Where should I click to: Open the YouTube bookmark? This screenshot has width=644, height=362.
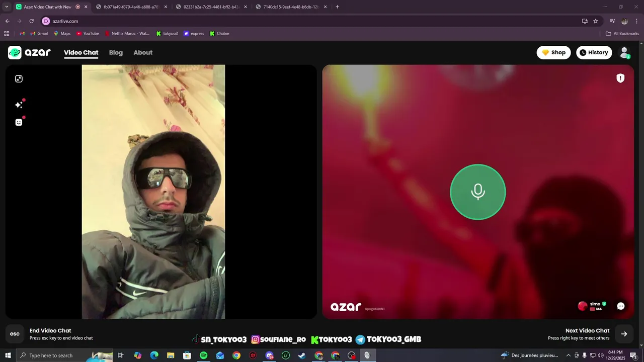click(88, 34)
